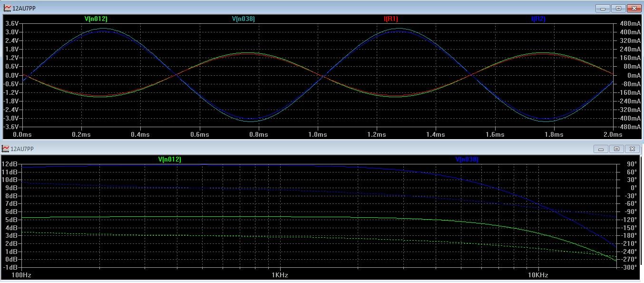Screen dimensions: 644x283
Task: Click the 0.0V label on top plot's voltage axis
Action: click(12, 75)
